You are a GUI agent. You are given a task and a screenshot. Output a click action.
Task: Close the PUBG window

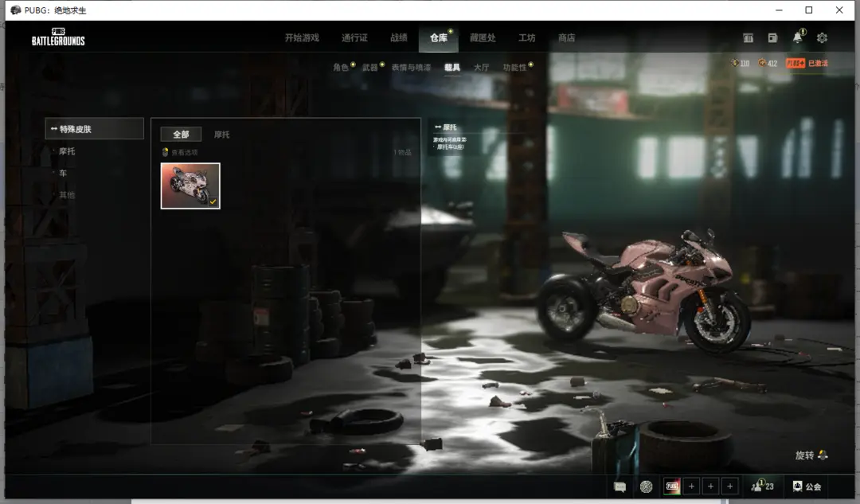(839, 10)
